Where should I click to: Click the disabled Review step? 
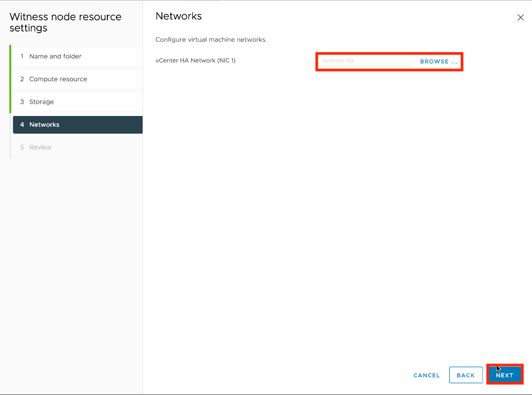pyautogui.click(x=41, y=148)
